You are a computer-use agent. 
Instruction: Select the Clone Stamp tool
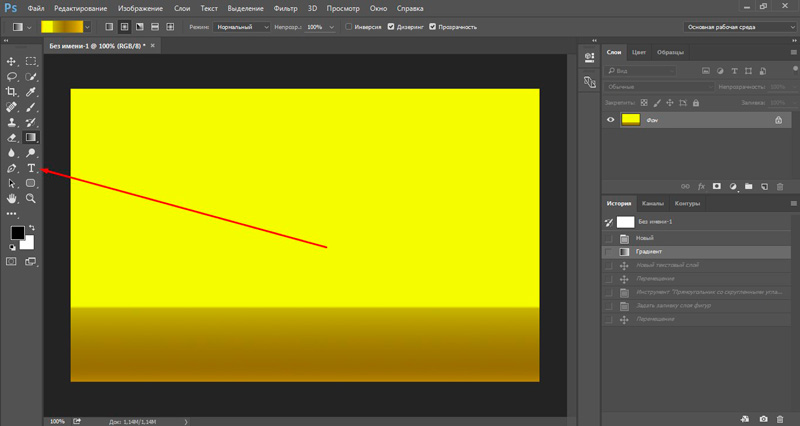coord(11,122)
